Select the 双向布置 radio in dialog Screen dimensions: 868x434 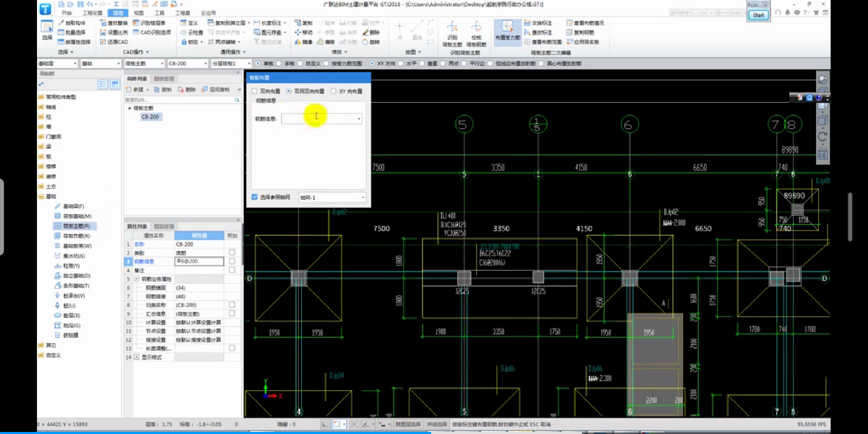(254, 91)
